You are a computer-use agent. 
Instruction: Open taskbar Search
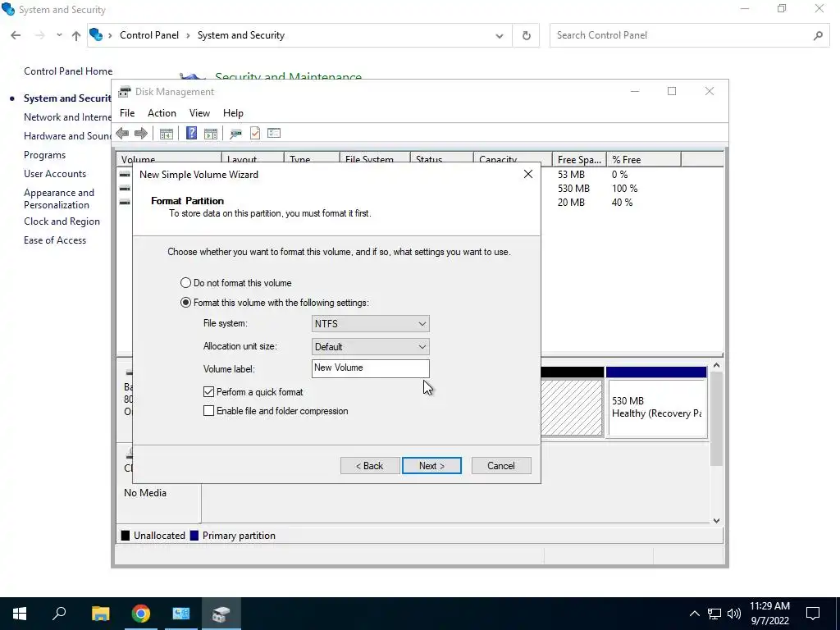[59, 614]
